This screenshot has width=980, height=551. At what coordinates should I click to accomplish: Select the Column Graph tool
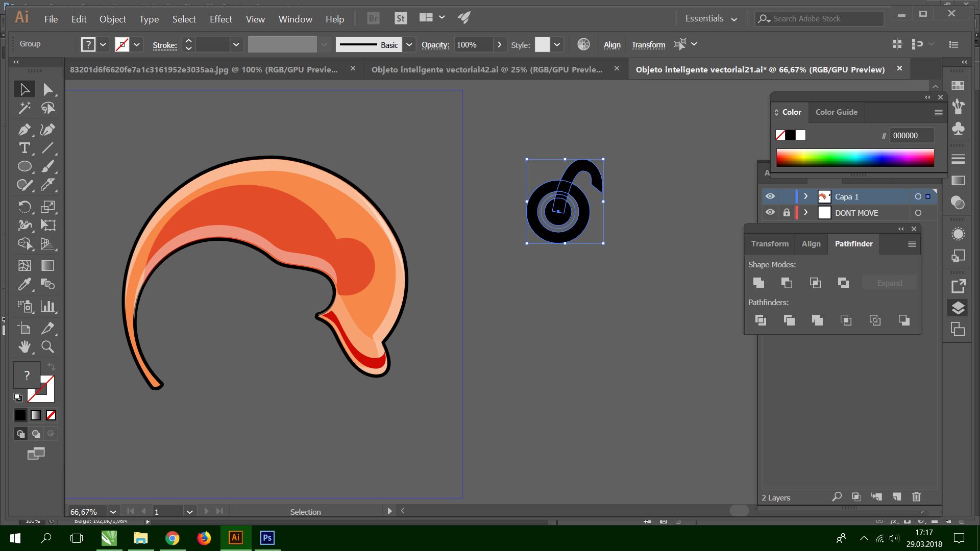tap(47, 306)
